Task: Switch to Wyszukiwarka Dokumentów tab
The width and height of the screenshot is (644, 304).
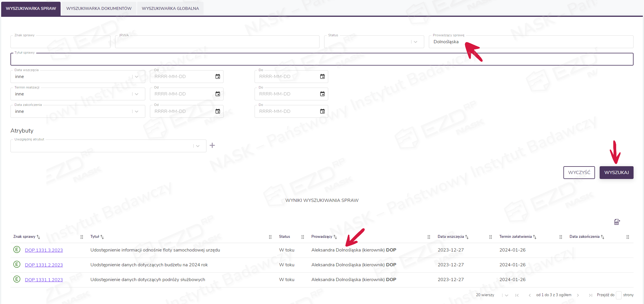Action: pos(99,8)
